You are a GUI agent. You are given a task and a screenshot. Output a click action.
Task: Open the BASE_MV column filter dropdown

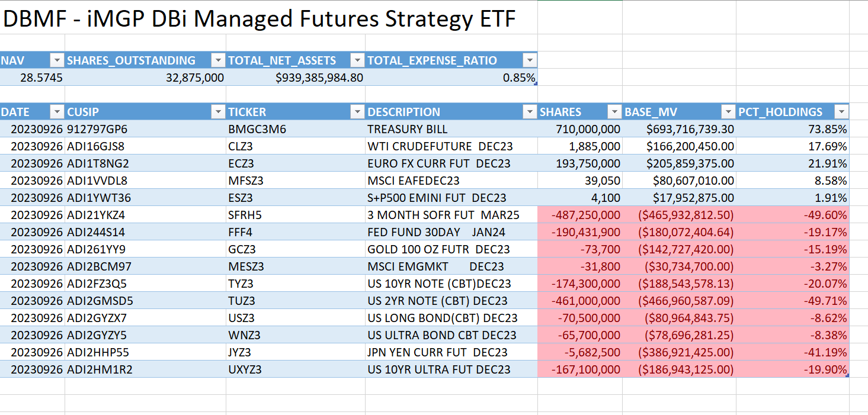729,111
